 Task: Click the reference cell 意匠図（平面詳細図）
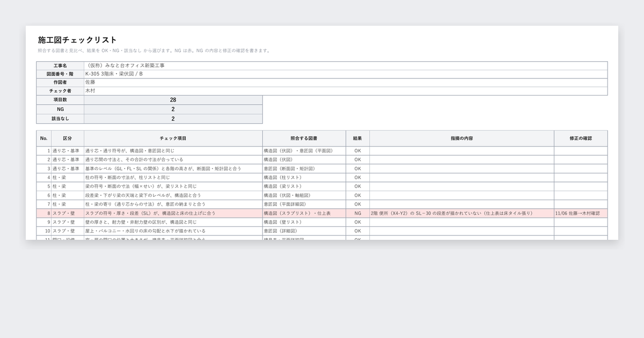click(304, 204)
